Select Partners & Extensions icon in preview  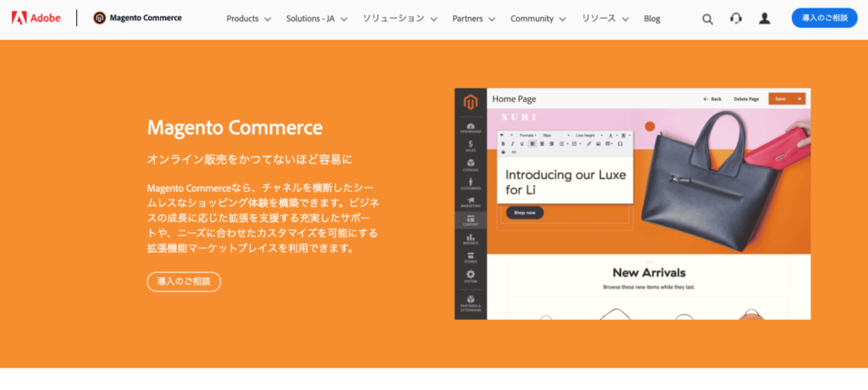[471, 303]
